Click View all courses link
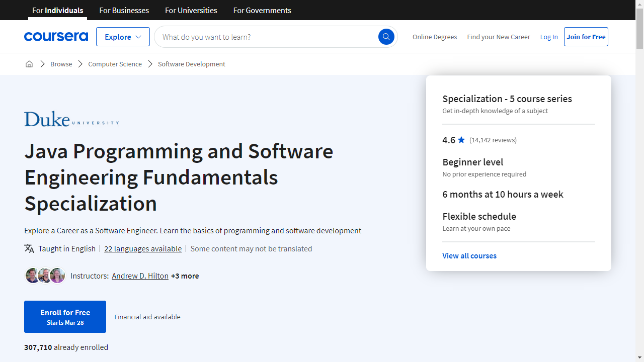644x362 pixels. coord(469,255)
